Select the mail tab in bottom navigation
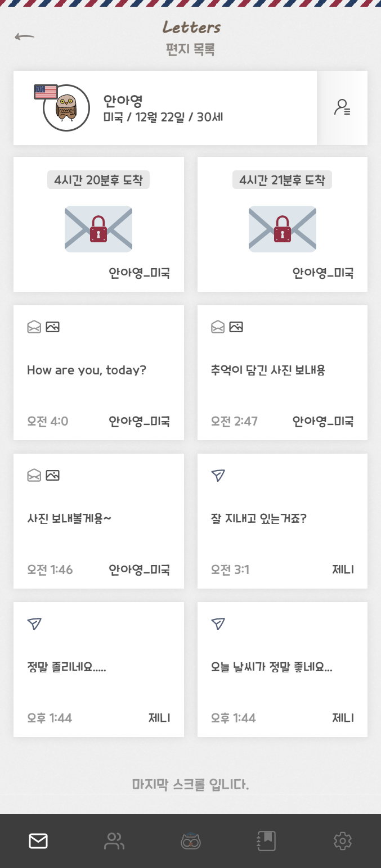The width and height of the screenshot is (381, 868). [x=38, y=841]
